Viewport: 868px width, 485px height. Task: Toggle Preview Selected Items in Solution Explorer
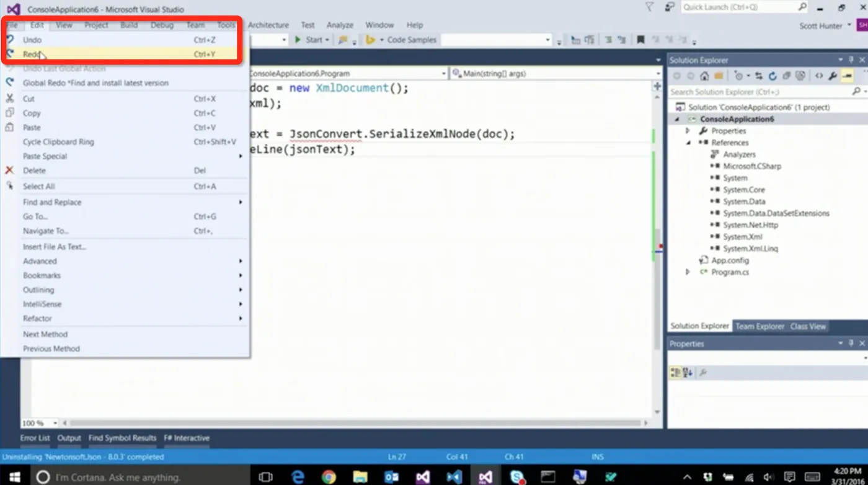[847, 76]
